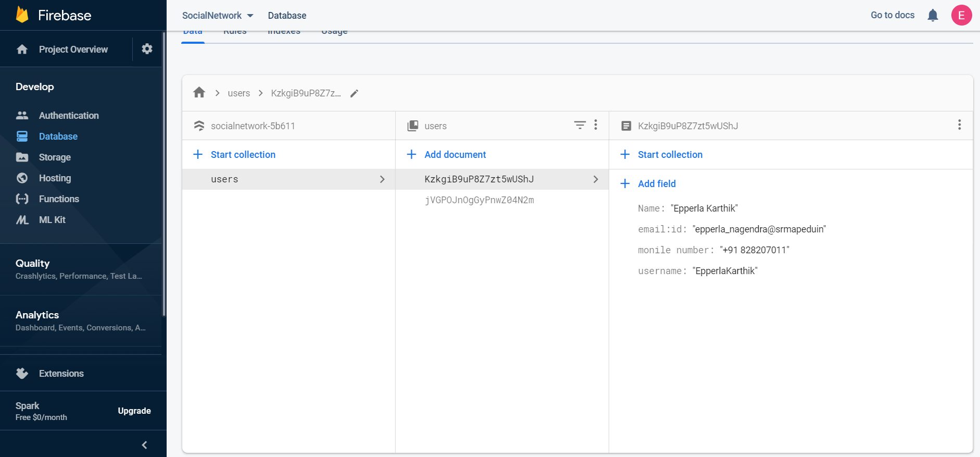Open filter icon in users collection
This screenshot has height=457, width=980.
click(580, 125)
